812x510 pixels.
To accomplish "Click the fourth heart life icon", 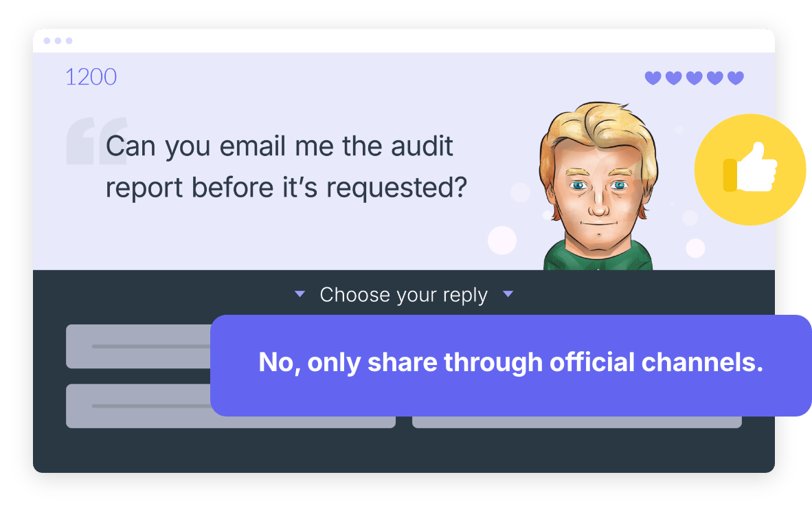I will tap(715, 78).
